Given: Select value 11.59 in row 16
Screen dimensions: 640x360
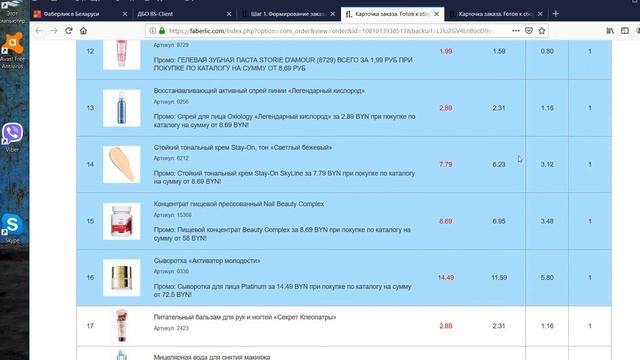Looking at the screenshot, I should coord(499,278).
